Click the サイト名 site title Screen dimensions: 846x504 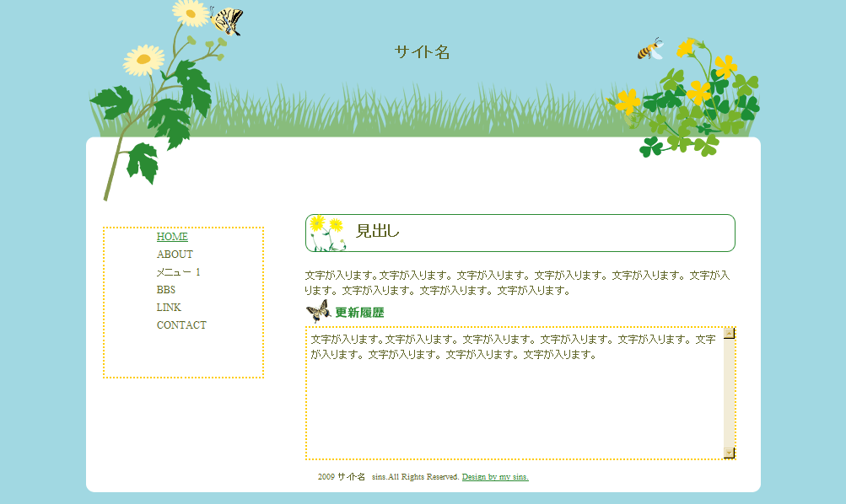(422, 52)
